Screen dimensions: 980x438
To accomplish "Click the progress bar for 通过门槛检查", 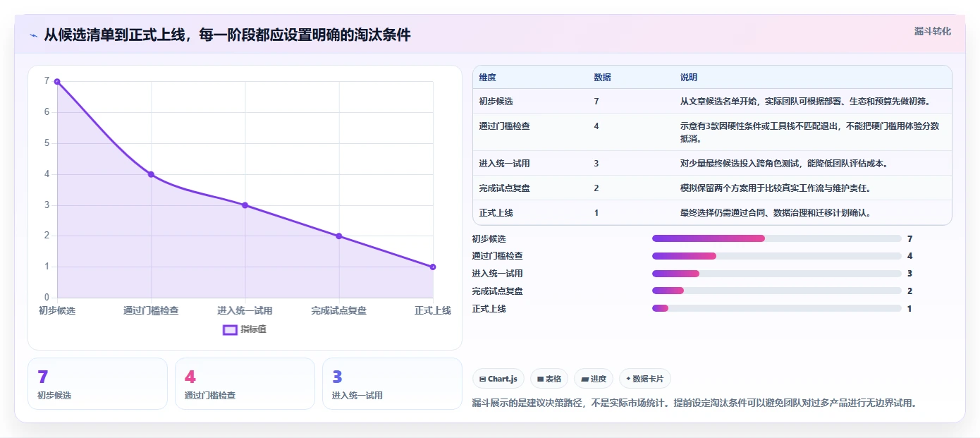I will click(777, 256).
